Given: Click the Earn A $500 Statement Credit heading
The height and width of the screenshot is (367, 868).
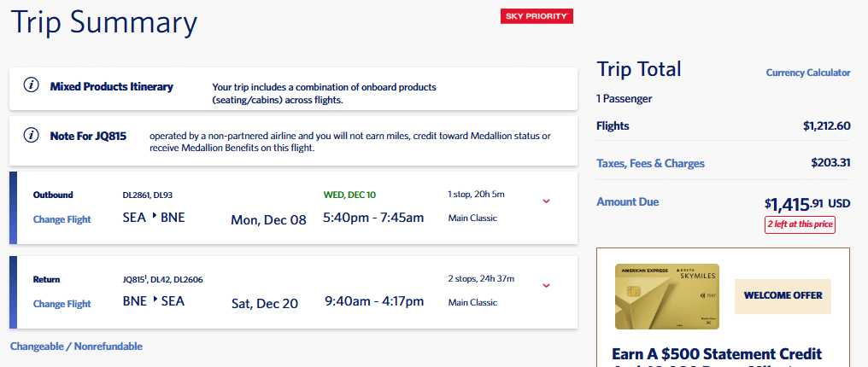Looking at the screenshot, I should (x=717, y=353).
